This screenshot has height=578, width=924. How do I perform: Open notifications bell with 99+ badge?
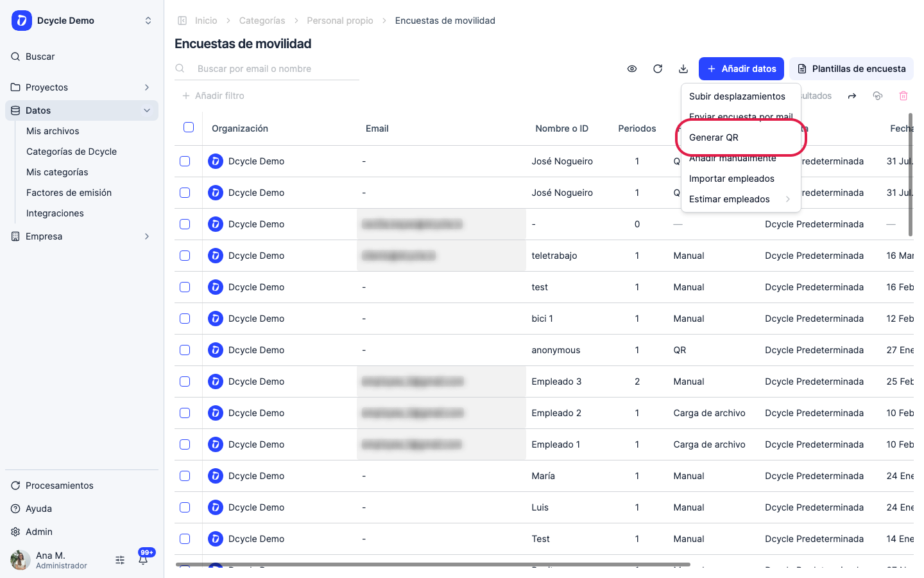(x=144, y=559)
